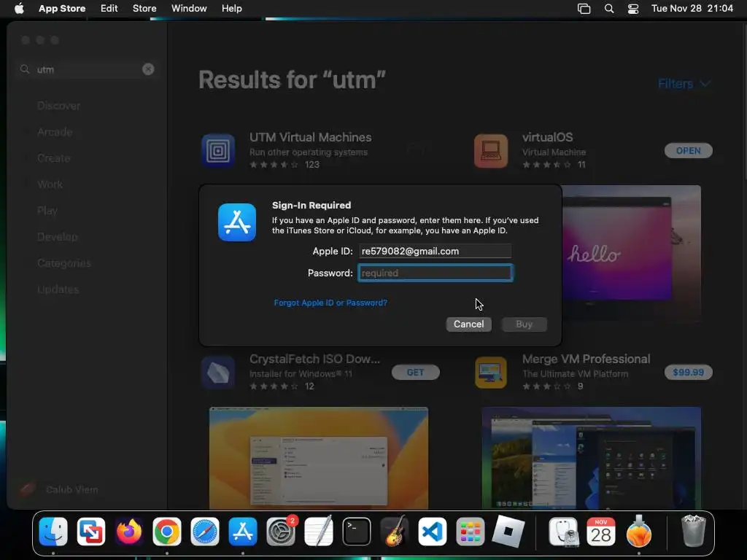The width and height of the screenshot is (747, 560).
Task: View the CrystalFetch screenshot thumbnail
Action: click(x=319, y=458)
